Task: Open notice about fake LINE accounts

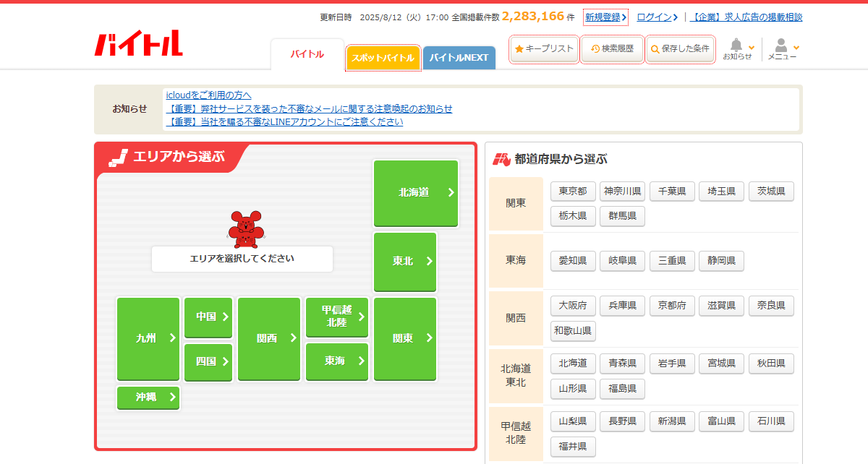Action: pyautogui.click(x=284, y=121)
